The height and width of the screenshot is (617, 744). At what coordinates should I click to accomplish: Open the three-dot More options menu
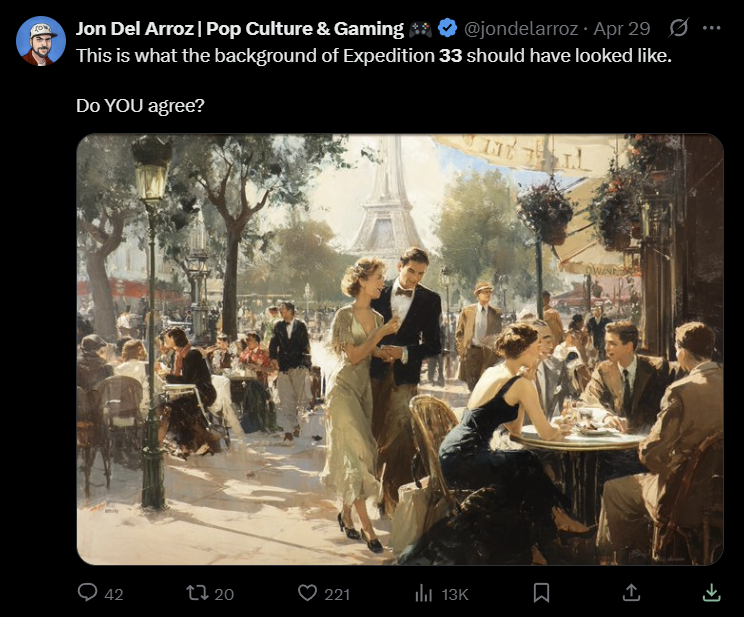tap(712, 28)
